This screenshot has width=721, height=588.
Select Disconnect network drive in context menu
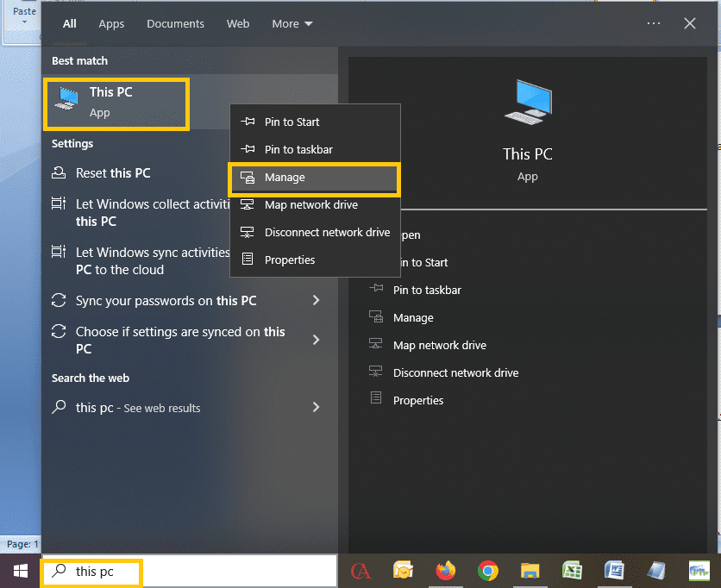pyautogui.click(x=315, y=232)
